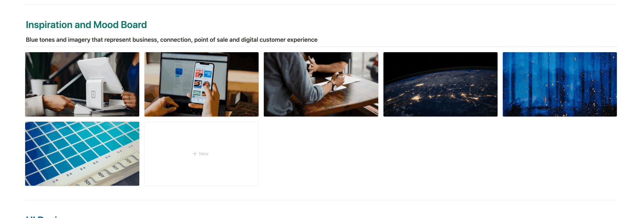Viewport: 644px width, 218px height.
Task: Open the point of sale terminal photo
Action: point(82,84)
